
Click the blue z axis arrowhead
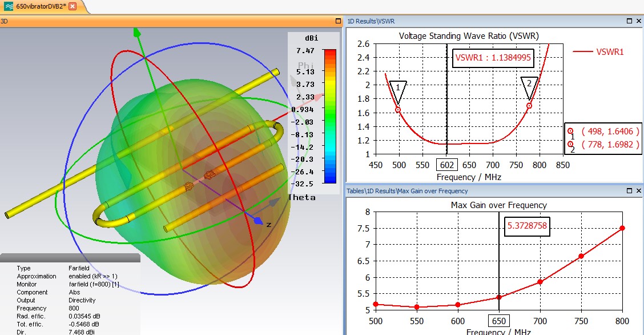(258, 221)
